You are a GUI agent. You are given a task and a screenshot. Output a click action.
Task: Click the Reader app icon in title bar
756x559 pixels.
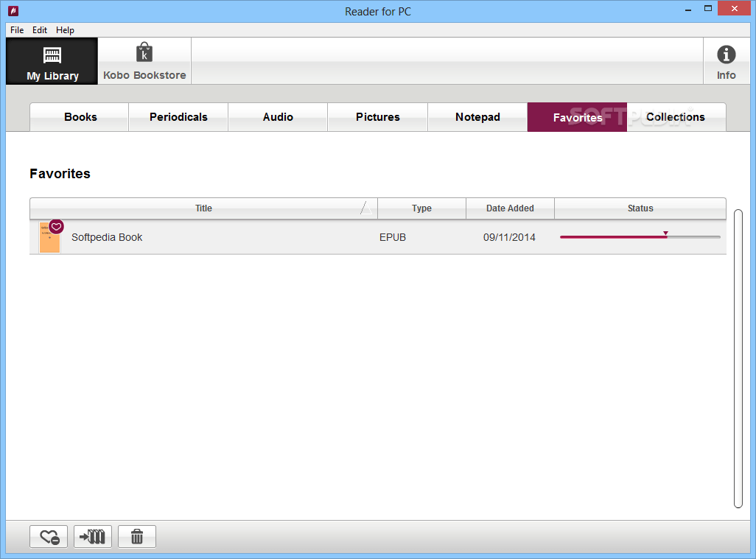(13, 10)
